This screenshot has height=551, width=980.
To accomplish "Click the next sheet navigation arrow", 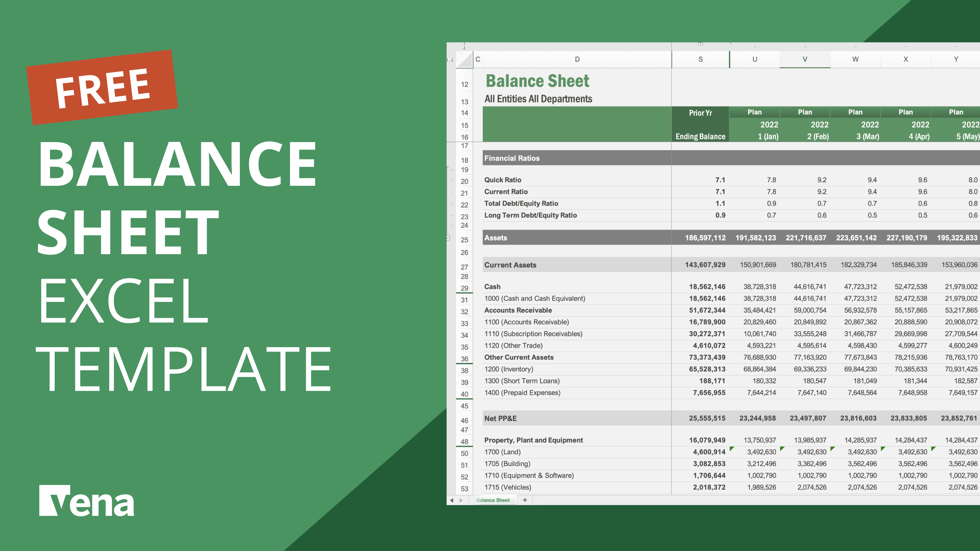I will point(461,500).
